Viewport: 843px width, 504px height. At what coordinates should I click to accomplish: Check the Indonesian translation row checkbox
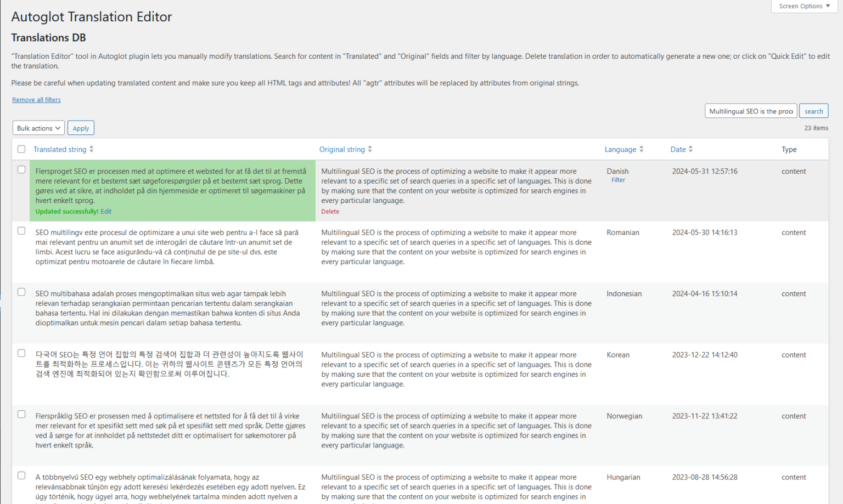(21, 292)
